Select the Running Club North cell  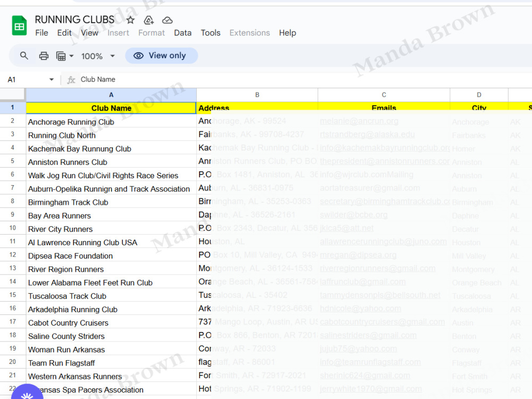pyautogui.click(x=111, y=135)
